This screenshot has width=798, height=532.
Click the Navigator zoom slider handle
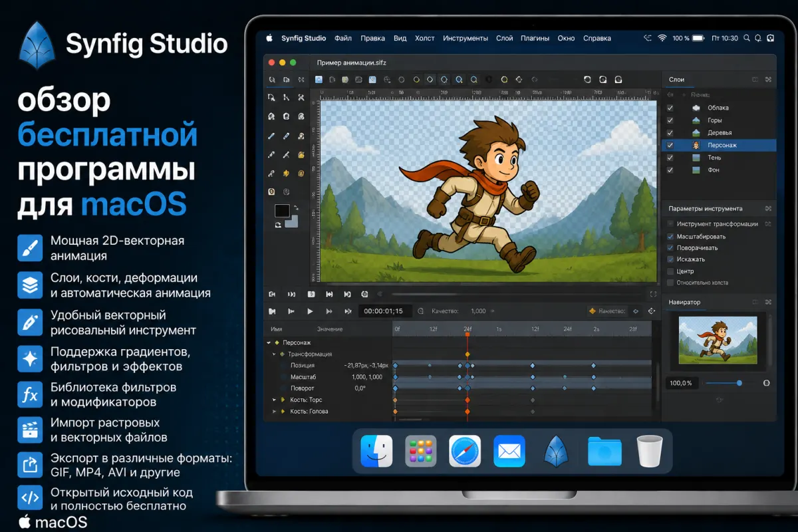coord(739,383)
